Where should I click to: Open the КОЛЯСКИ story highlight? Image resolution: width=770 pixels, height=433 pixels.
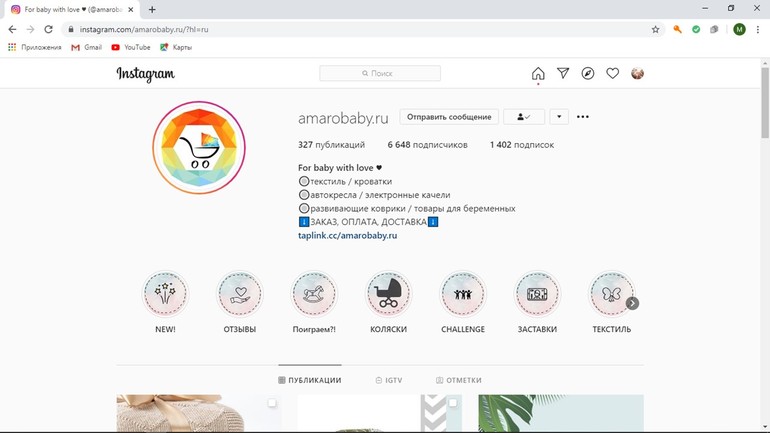[388, 295]
